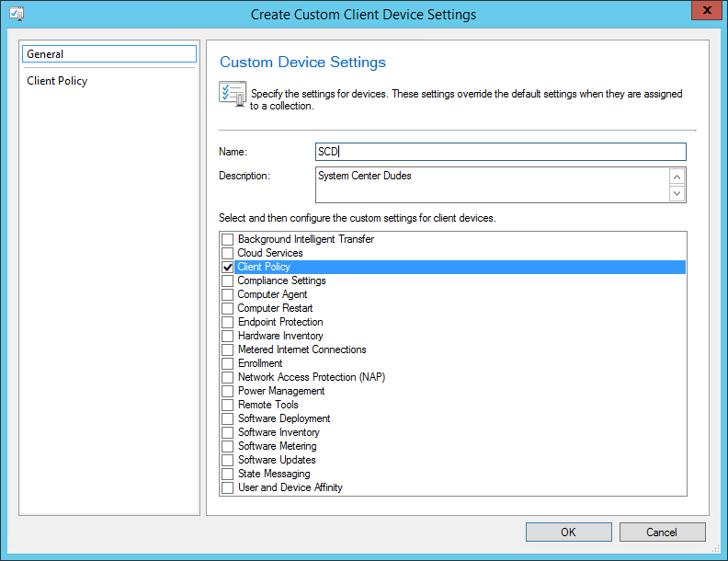Viewport: 728px width, 561px height.
Task: Select the Endpoint Protection label in list
Action: click(x=280, y=322)
